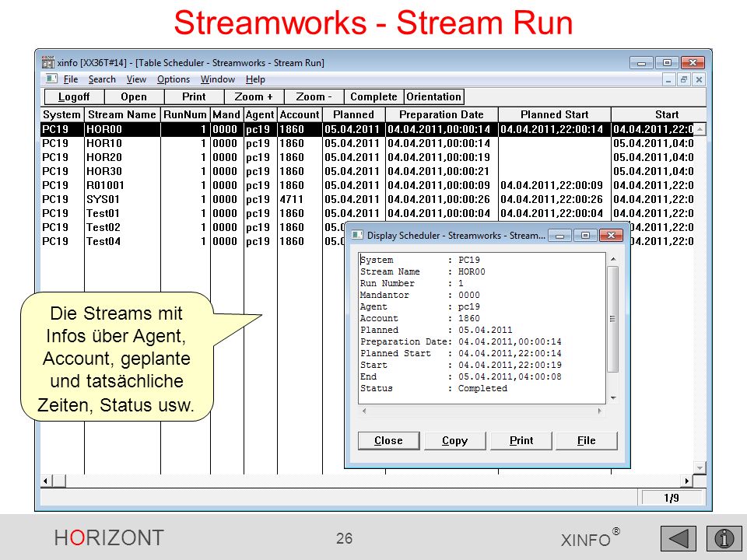Click the Orientation toolbar button
Screen dimensions: 747x560
tap(434, 96)
